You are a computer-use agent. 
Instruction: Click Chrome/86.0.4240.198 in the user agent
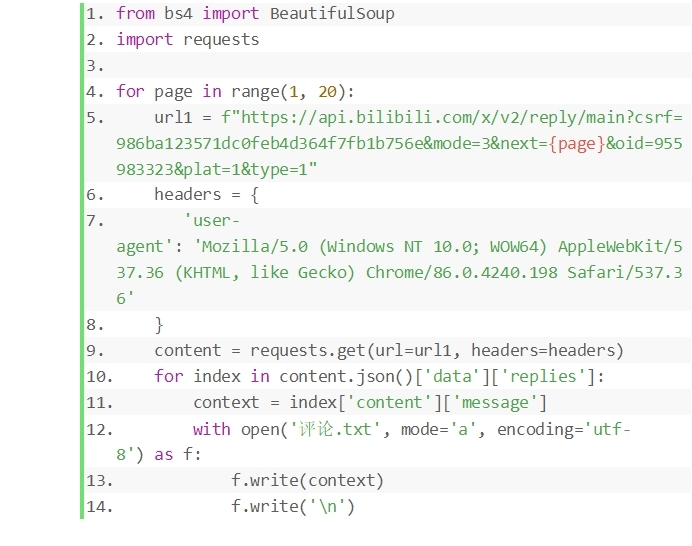point(450,273)
